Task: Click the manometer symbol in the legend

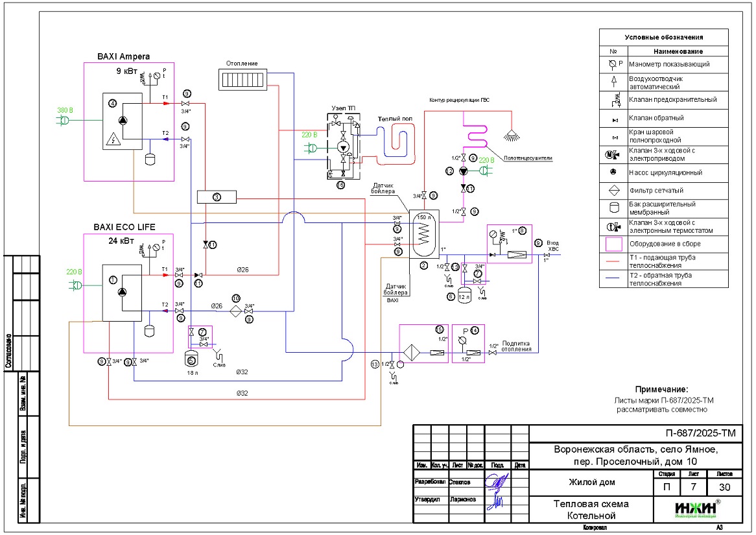Action: [x=612, y=64]
